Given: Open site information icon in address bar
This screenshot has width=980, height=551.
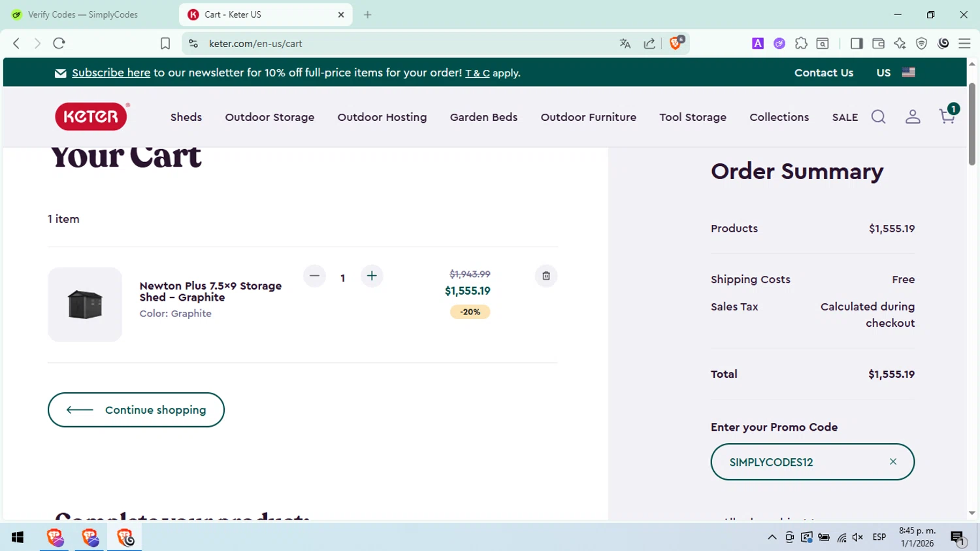Looking at the screenshot, I should coord(193,43).
